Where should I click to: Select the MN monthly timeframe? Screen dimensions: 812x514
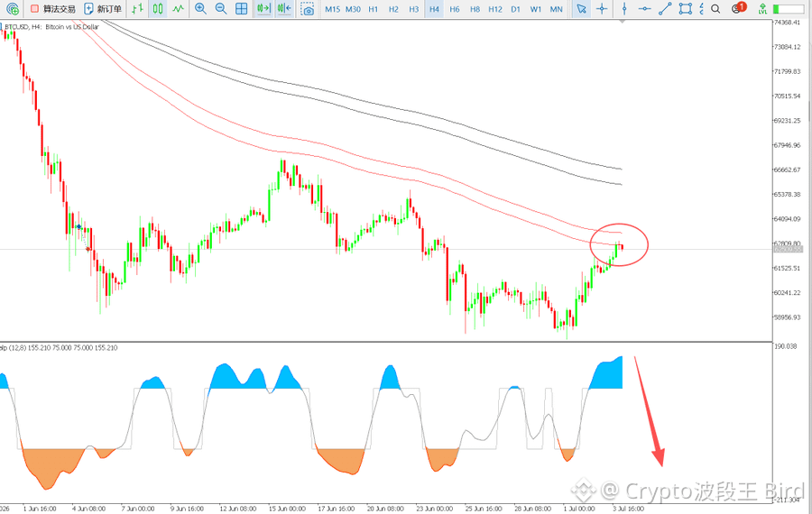tap(556, 9)
